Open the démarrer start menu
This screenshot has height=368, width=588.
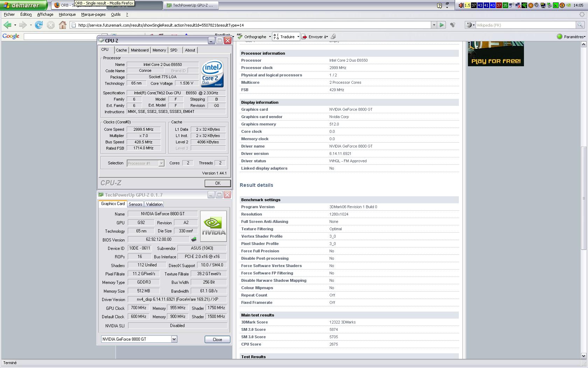pyautogui.click(x=23, y=5)
